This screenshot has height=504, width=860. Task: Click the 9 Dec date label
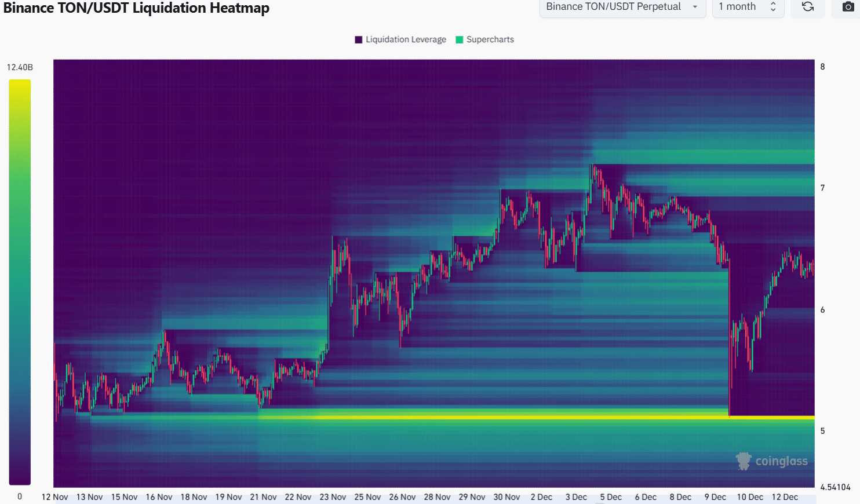point(716,497)
